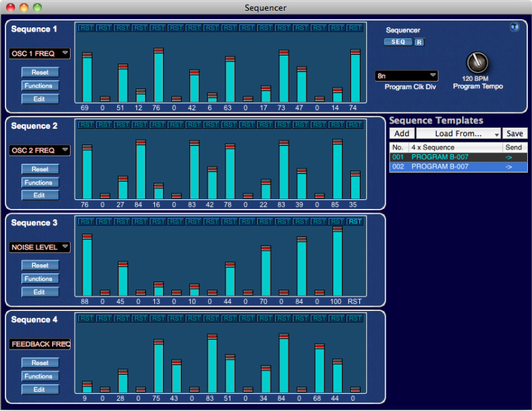This screenshot has width=532, height=411.
Task: Toggle the highlighted RST on Sequence 3's last step
Action: pyautogui.click(x=354, y=221)
